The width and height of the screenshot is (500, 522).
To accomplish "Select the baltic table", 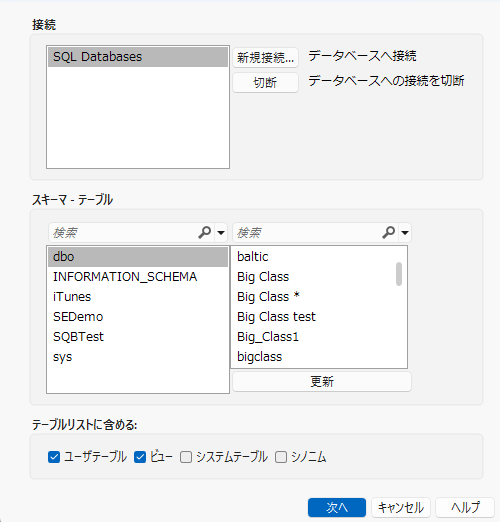I will (x=313, y=257).
